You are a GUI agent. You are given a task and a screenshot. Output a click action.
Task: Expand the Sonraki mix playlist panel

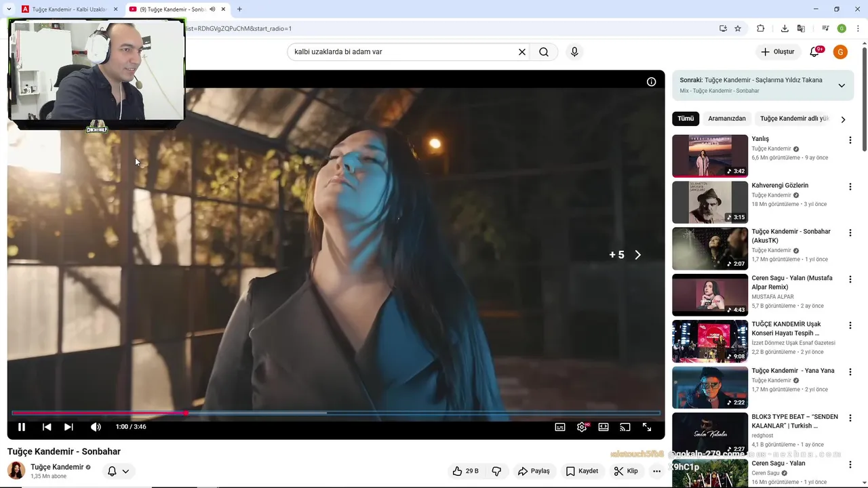click(842, 85)
